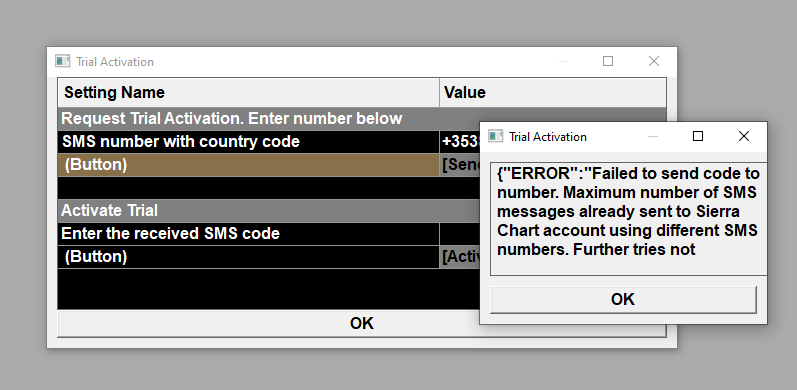Viewport: 797px width, 390px height.
Task: Close the error popup Trial Activation dialog
Action: pos(744,136)
